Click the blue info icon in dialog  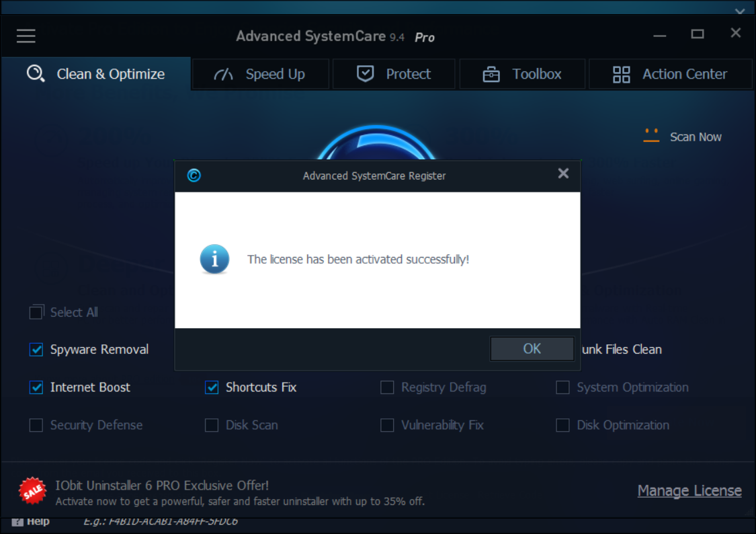[214, 259]
